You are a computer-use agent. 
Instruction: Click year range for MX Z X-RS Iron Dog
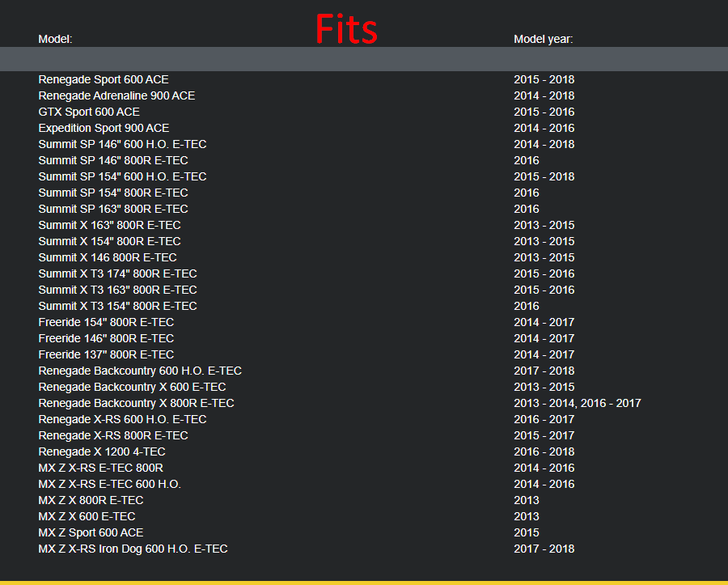click(544, 549)
